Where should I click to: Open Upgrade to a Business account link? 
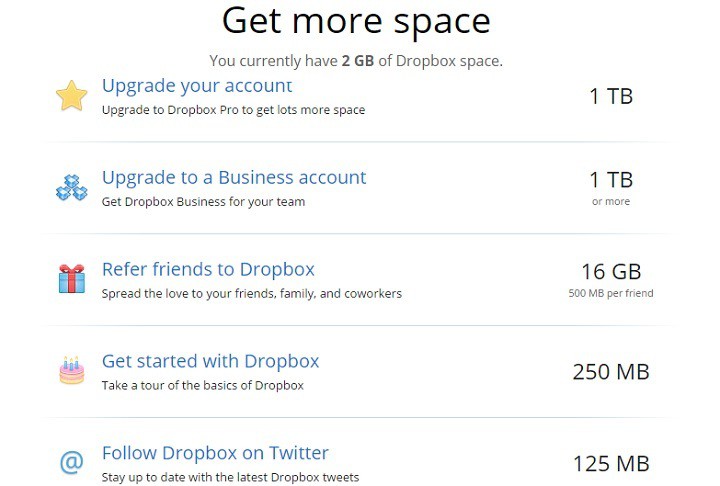(234, 178)
